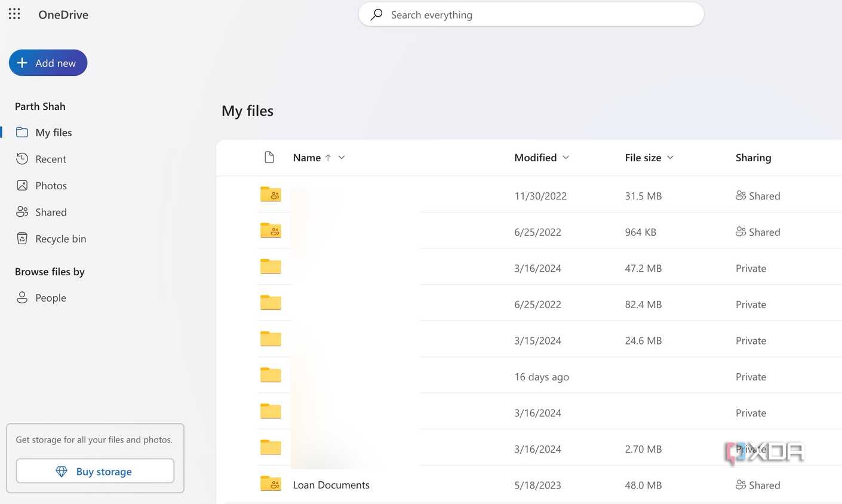Open the shared folder dated 11/30/2022
The height and width of the screenshot is (504, 842).
click(x=271, y=195)
